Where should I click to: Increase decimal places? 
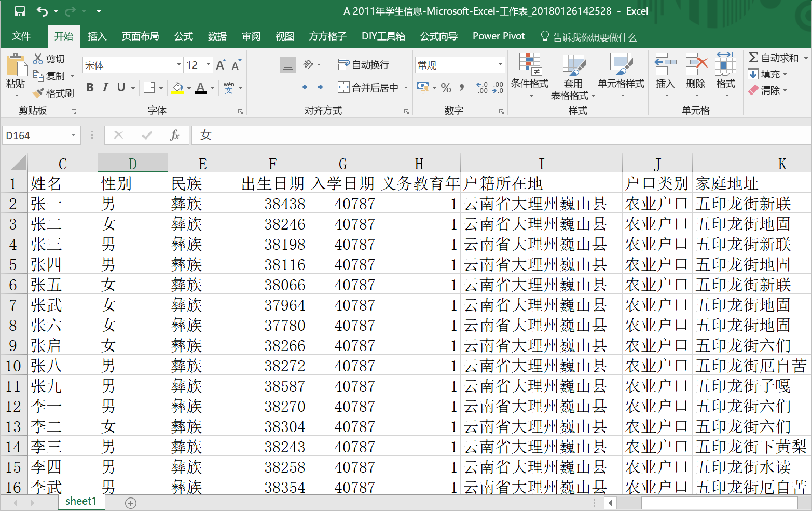point(482,88)
